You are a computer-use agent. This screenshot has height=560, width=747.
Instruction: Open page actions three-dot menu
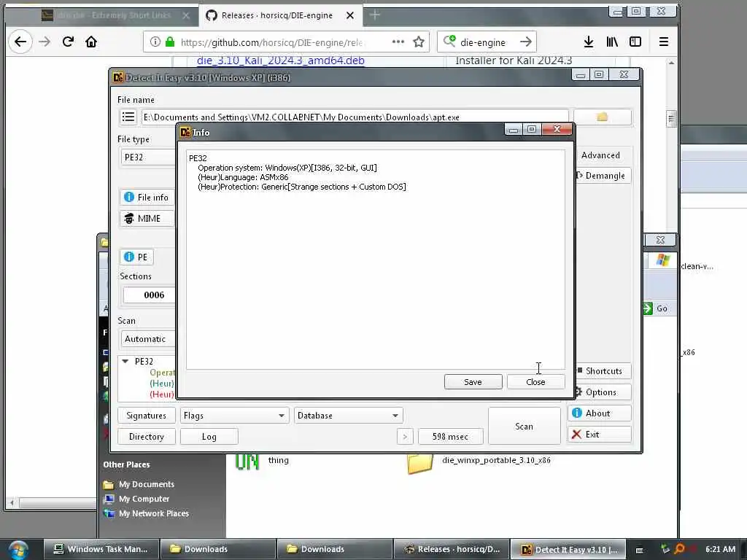398,42
